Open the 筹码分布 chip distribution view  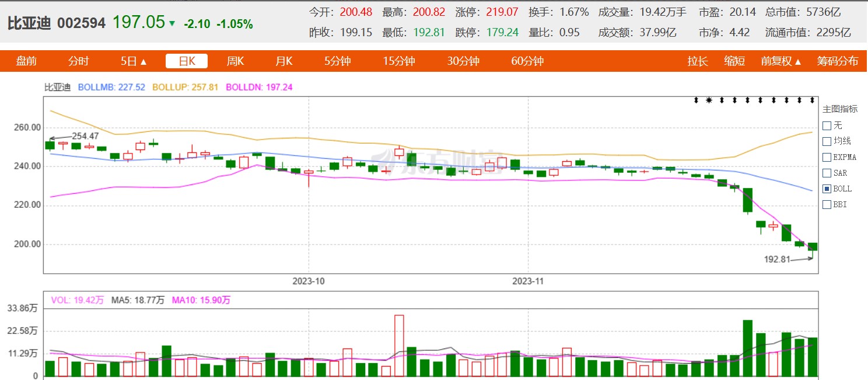[x=838, y=61]
